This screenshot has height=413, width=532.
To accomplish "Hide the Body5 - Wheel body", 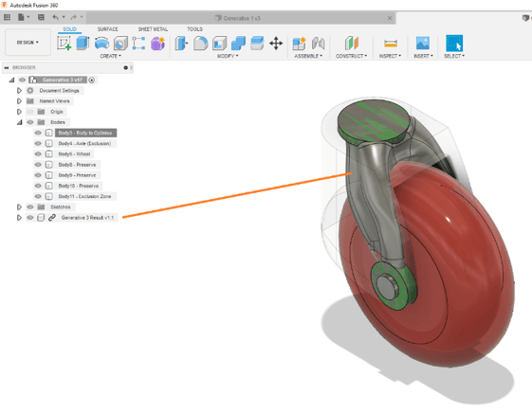I will click(38, 153).
